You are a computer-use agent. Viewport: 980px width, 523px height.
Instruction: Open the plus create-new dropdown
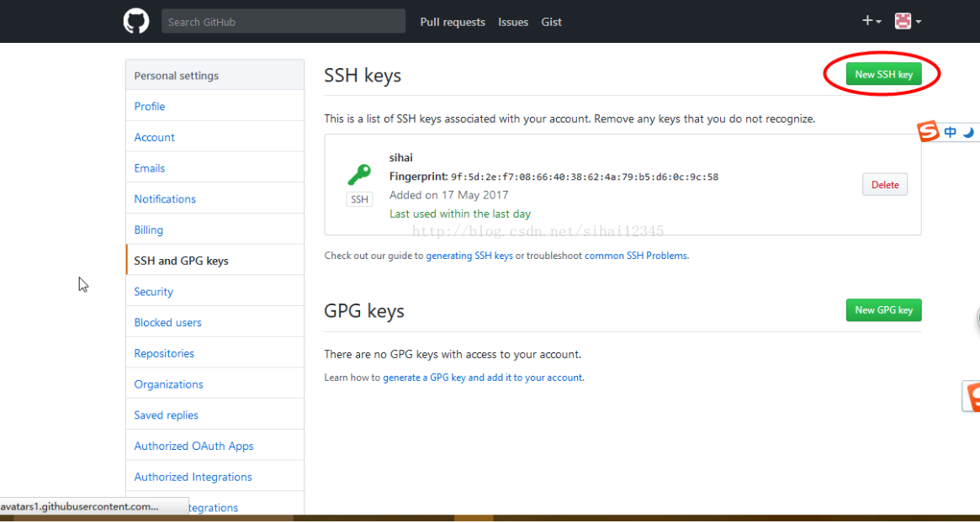click(871, 21)
